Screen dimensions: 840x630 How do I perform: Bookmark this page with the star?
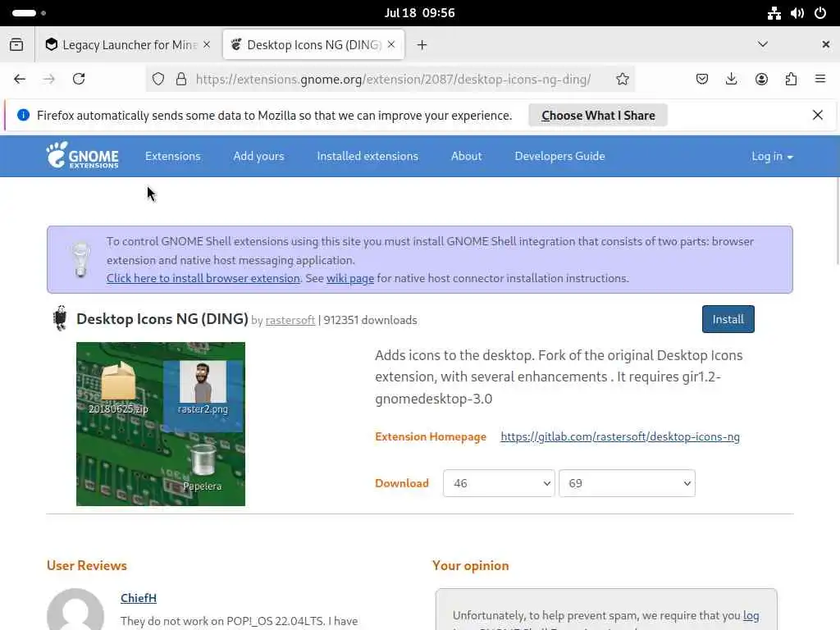(622, 79)
